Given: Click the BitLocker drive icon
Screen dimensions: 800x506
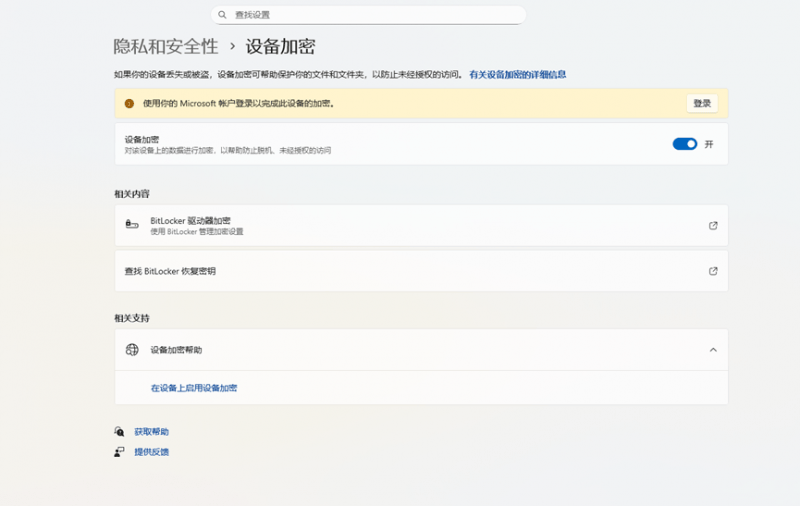Looking at the screenshot, I should [132, 225].
